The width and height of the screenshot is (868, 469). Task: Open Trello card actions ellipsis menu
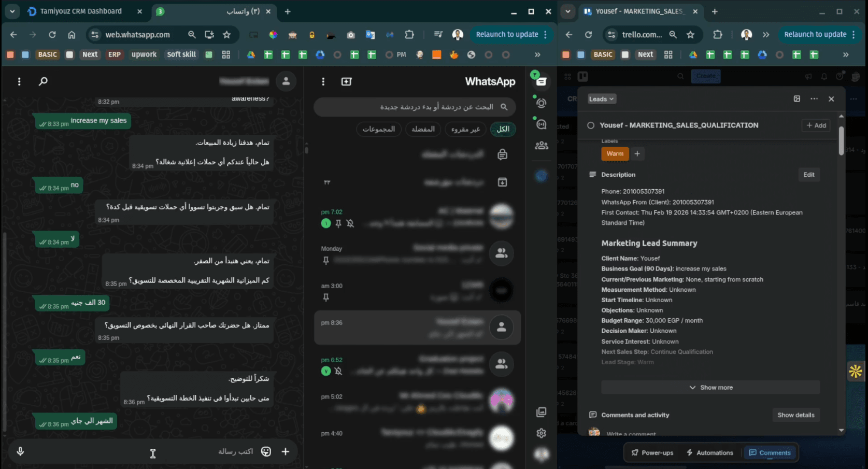[814, 99]
